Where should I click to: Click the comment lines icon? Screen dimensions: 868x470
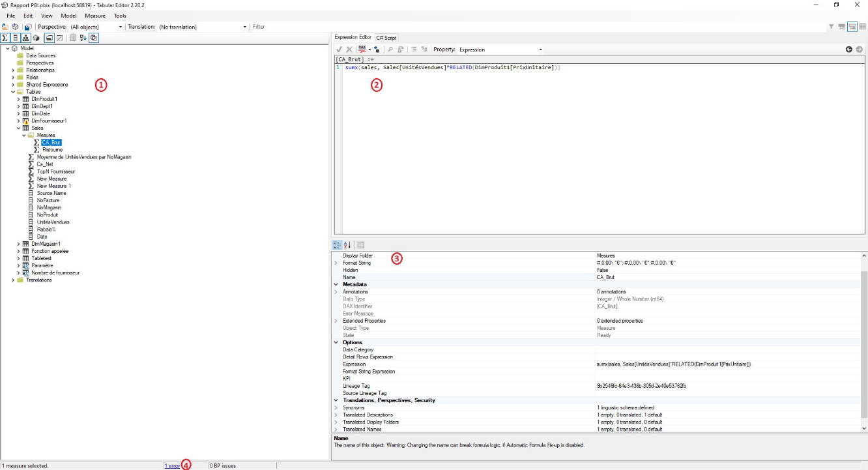click(414, 50)
